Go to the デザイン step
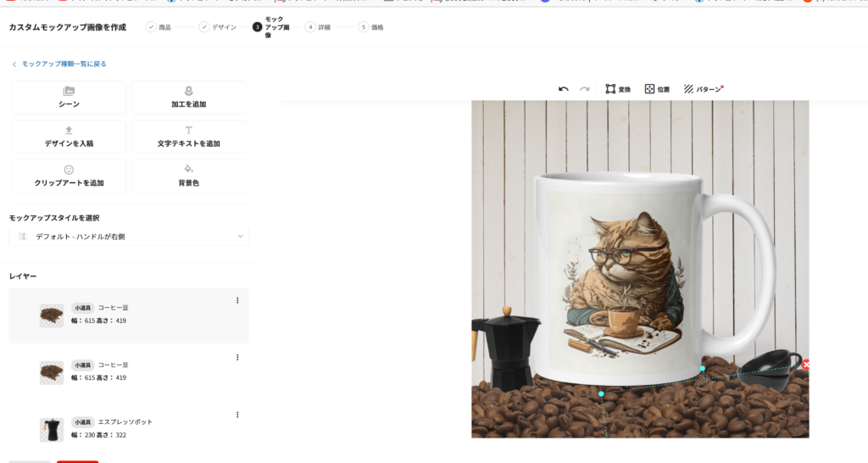Image resolution: width=868 pixels, height=463 pixels. coord(218,27)
